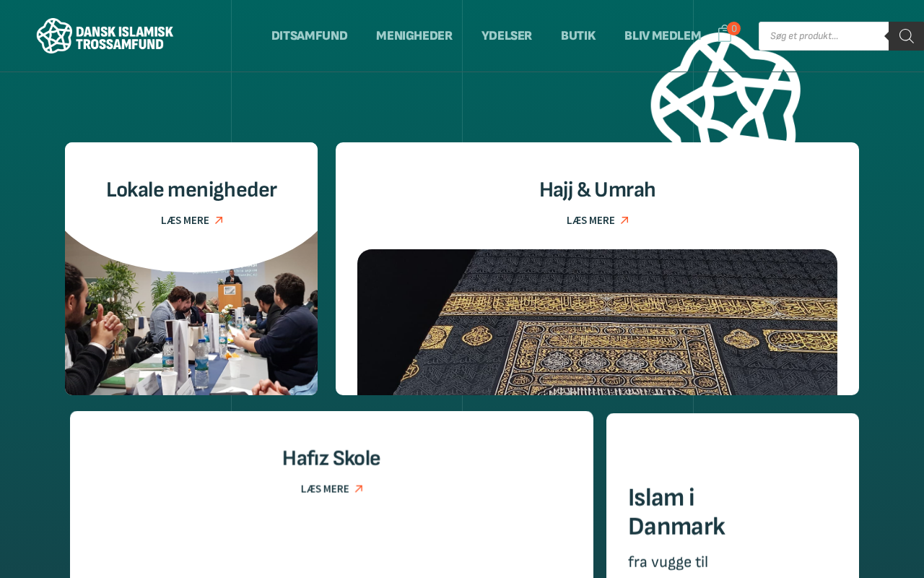Viewport: 924px width, 578px height.
Task: Focus the product search field
Action: click(824, 36)
